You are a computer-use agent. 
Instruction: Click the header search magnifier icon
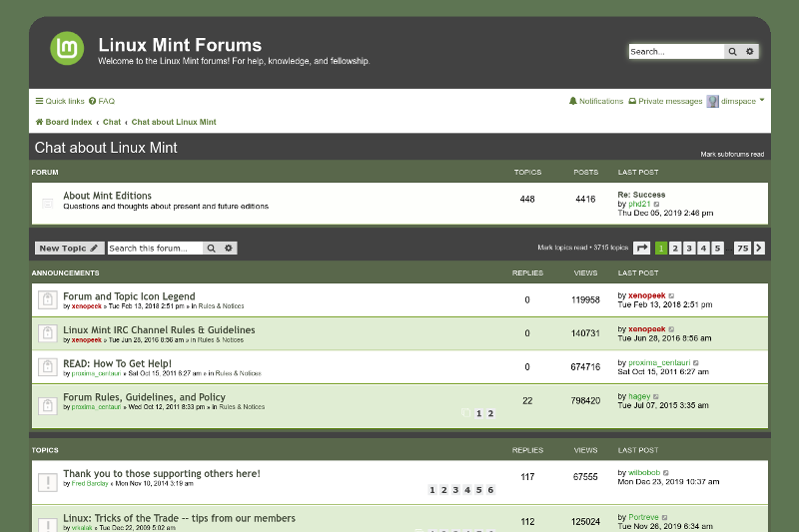click(732, 52)
